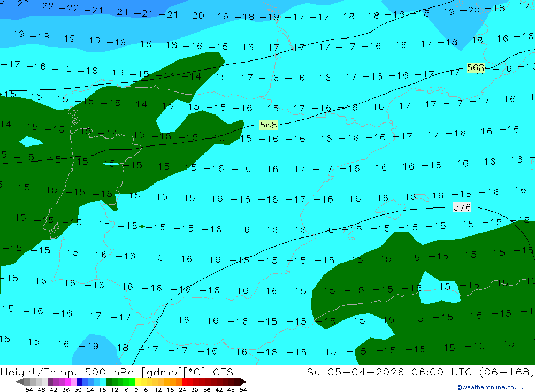Image resolution: width=535 pixels, height=392 pixels.
Task: Pick the orange swatch above 18
Action: pos(173,381)
